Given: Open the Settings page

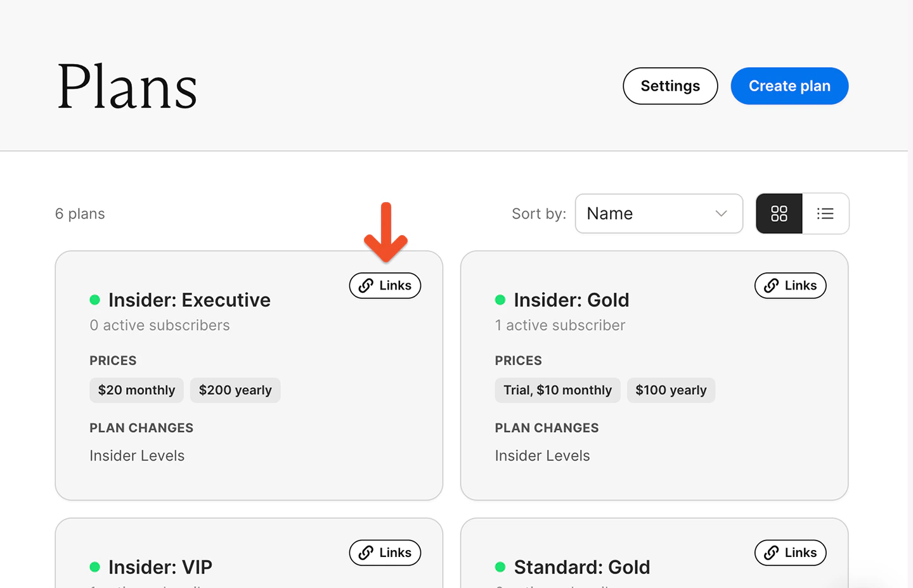Looking at the screenshot, I should (x=670, y=86).
